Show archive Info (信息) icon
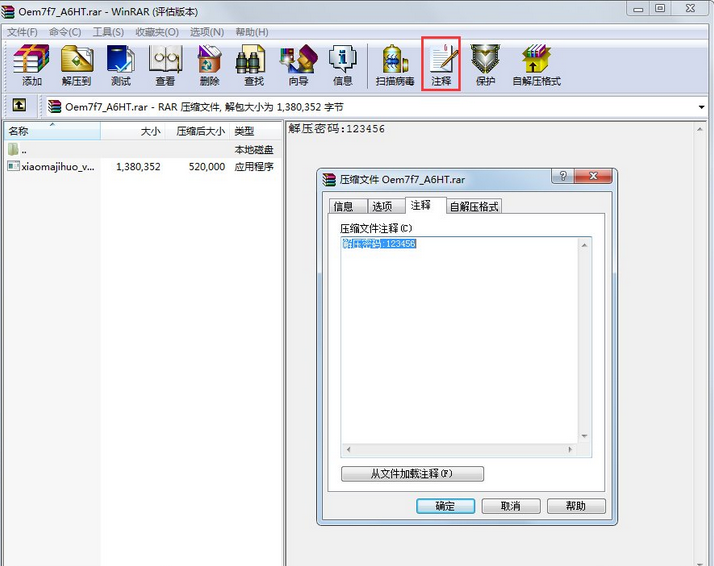 click(342, 65)
